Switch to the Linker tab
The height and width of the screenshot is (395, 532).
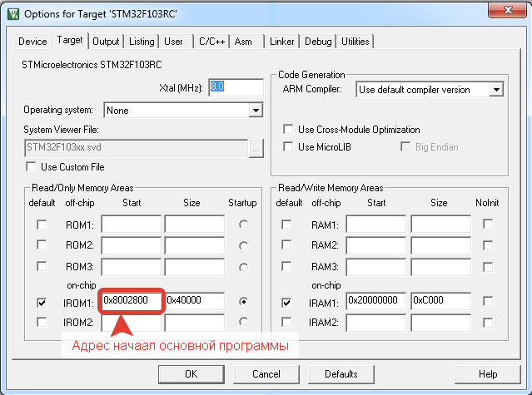[x=282, y=42]
